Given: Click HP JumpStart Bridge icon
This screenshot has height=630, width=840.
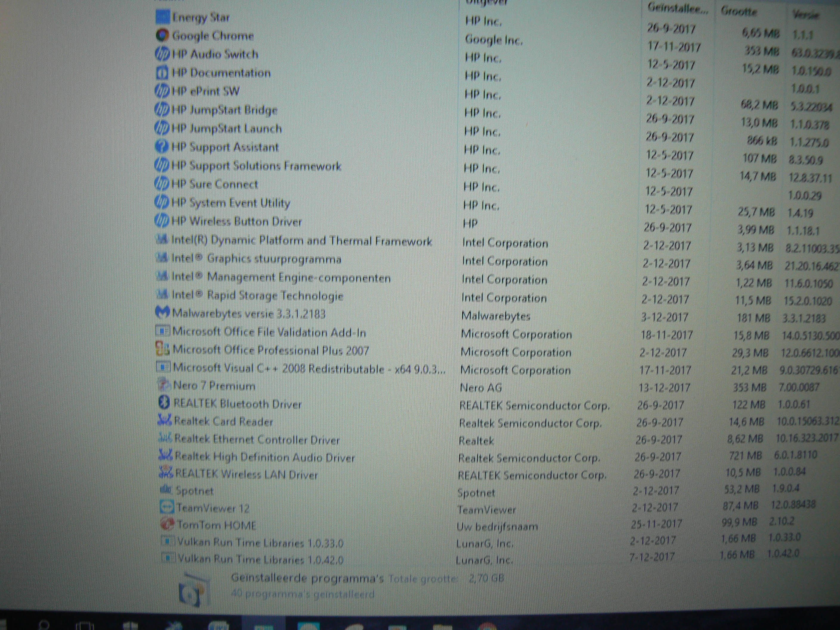Looking at the screenshot, I should [x=162, y=110].
